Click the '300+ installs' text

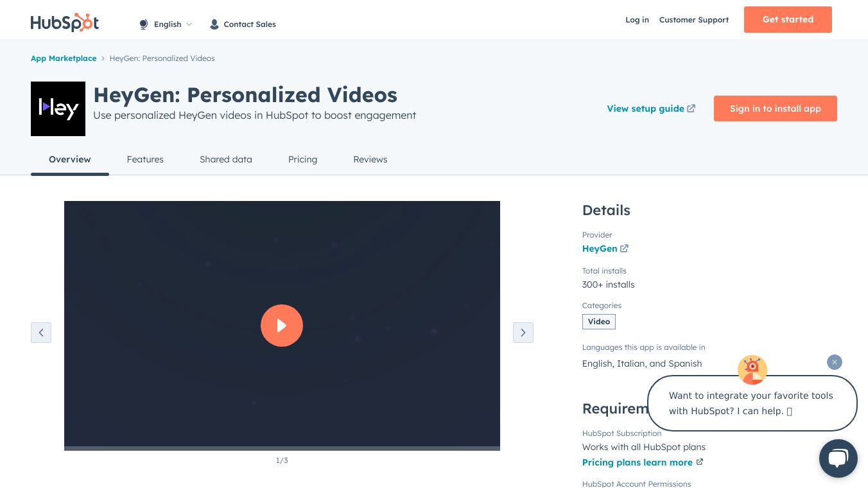(x=609, y=284)
